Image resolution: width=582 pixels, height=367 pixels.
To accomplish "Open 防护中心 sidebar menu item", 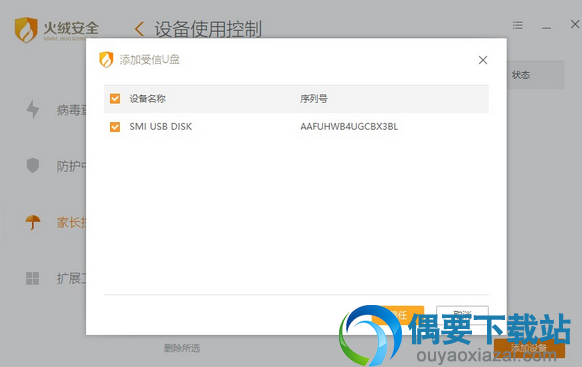I will 72,166.
